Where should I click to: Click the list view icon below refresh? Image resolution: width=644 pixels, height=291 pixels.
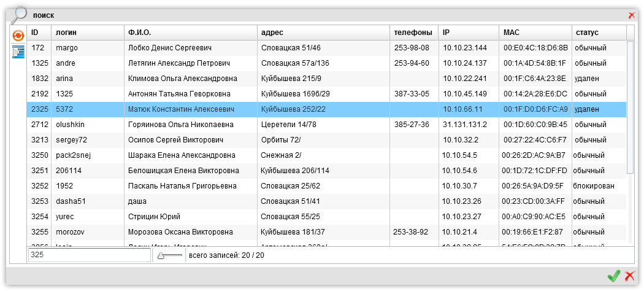pos(18,52)
